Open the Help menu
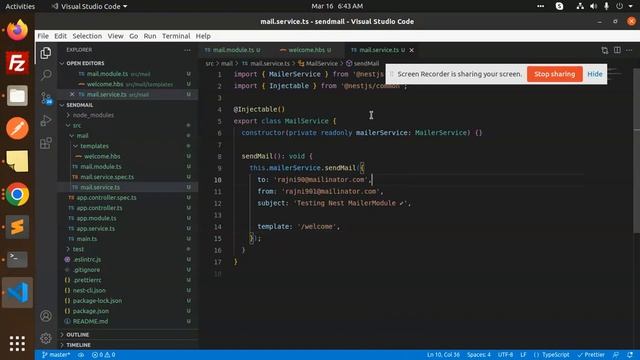 coord(203,36)
